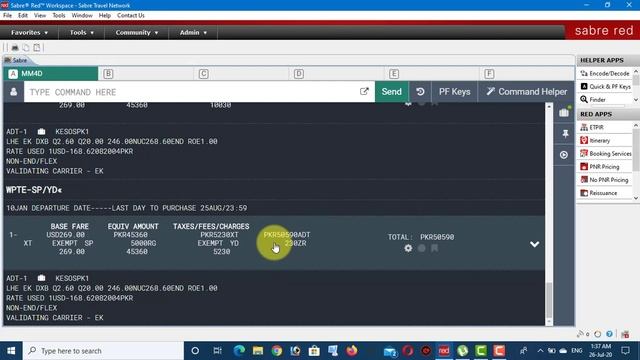Click the baggage icon next to lower KESOSPK1

click(41, 278)
